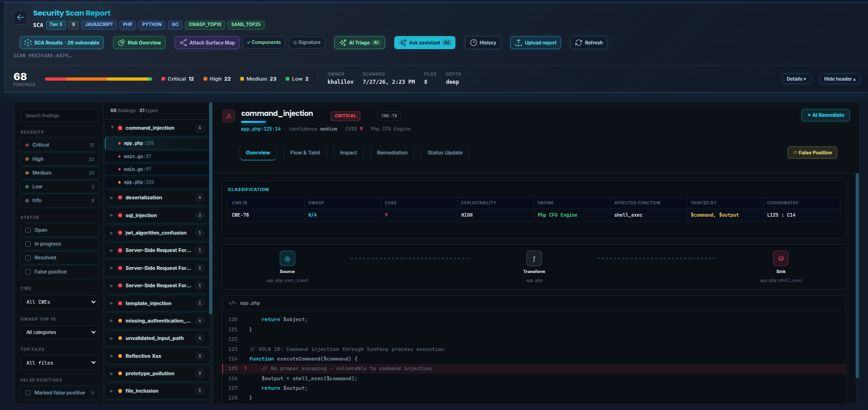Toggle the Components view
Screen dimensions: 868x410
[264, 43]
